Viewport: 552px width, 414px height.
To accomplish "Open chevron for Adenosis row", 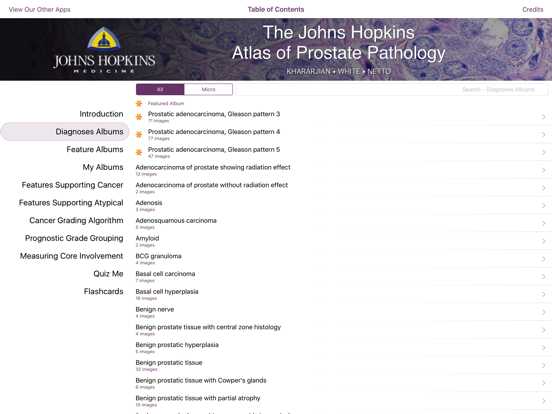I will pos(544,206).
